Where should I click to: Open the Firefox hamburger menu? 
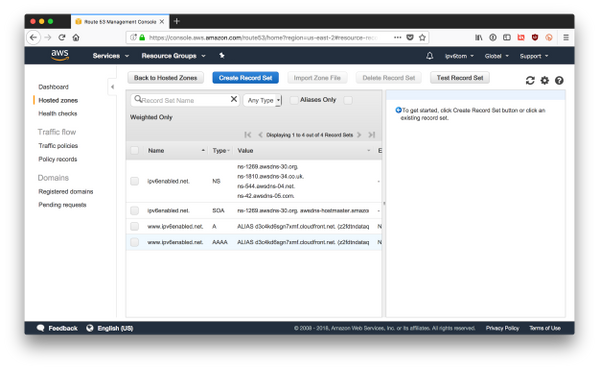pyautogui.click(x=566, y=37)
